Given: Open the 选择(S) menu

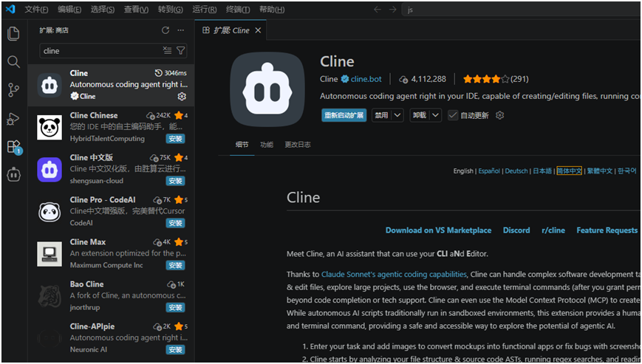Looking at the screenshot, I should click(103, 10).
